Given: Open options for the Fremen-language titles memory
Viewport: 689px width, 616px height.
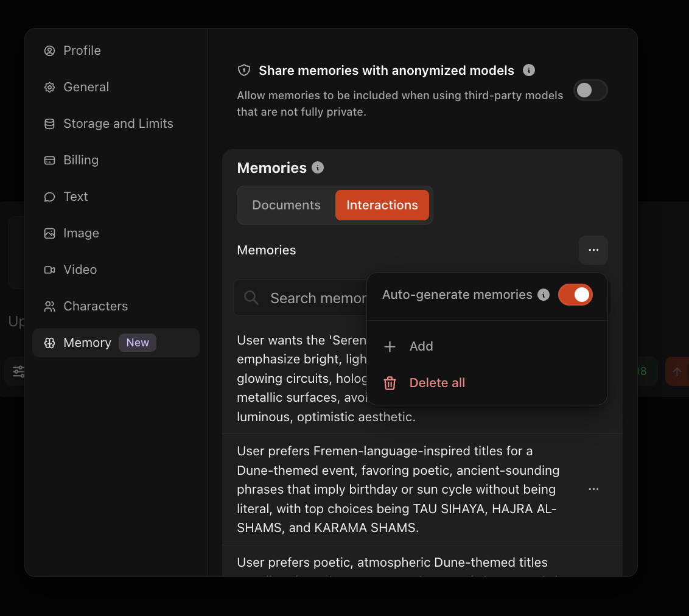Looking at the screenshot, I should coord(593,489).
